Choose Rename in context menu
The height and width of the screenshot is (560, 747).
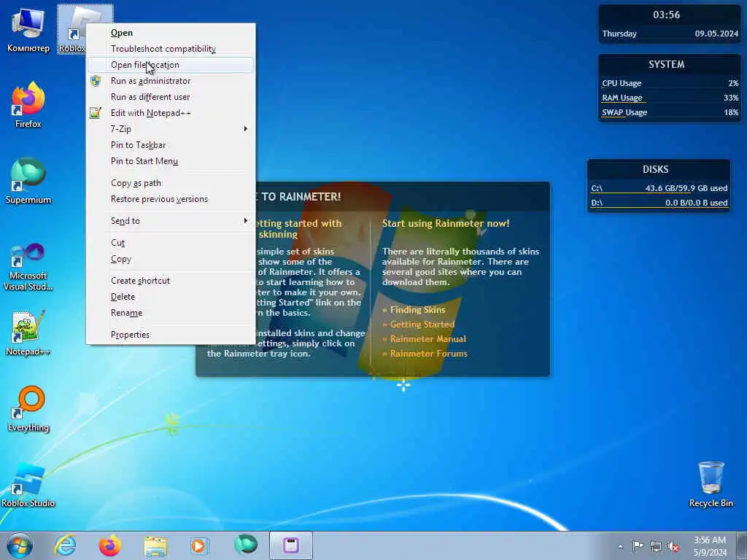coord(171,313)
